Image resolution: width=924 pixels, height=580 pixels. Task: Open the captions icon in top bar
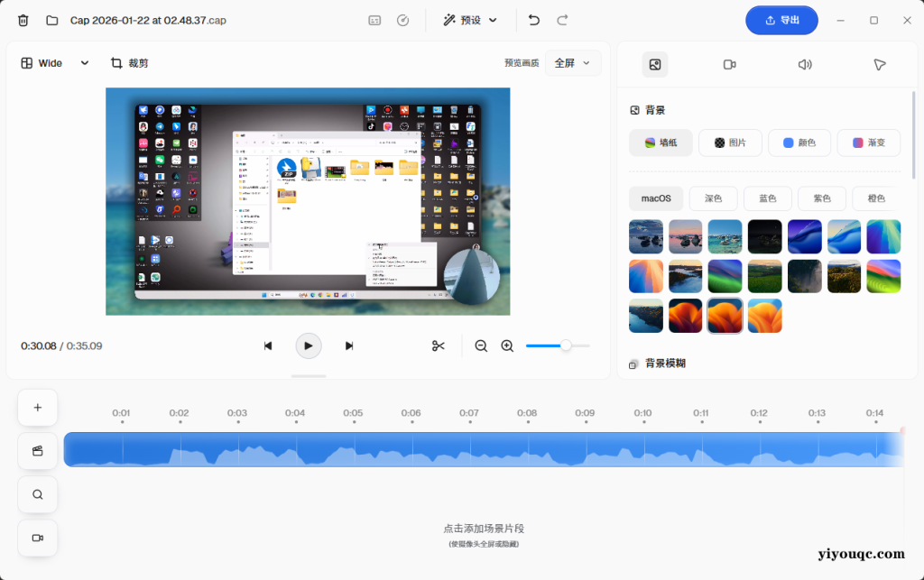[x=374, y=20]
